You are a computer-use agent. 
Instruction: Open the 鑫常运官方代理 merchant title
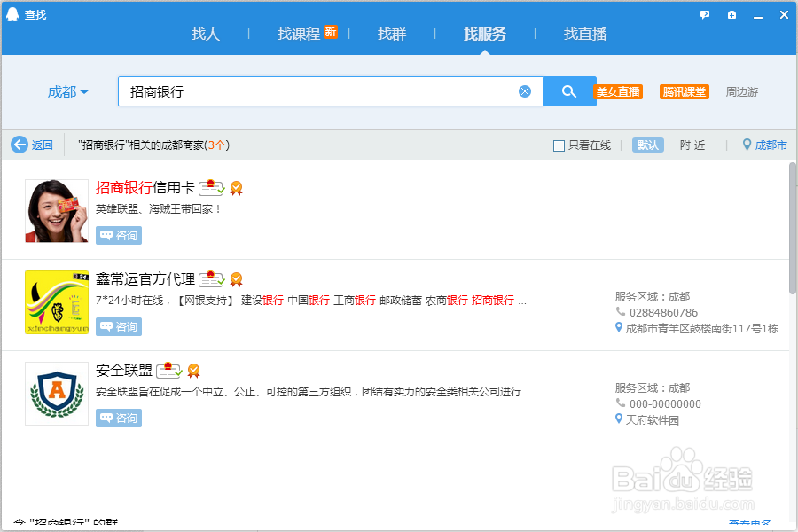tap(145, 279)
